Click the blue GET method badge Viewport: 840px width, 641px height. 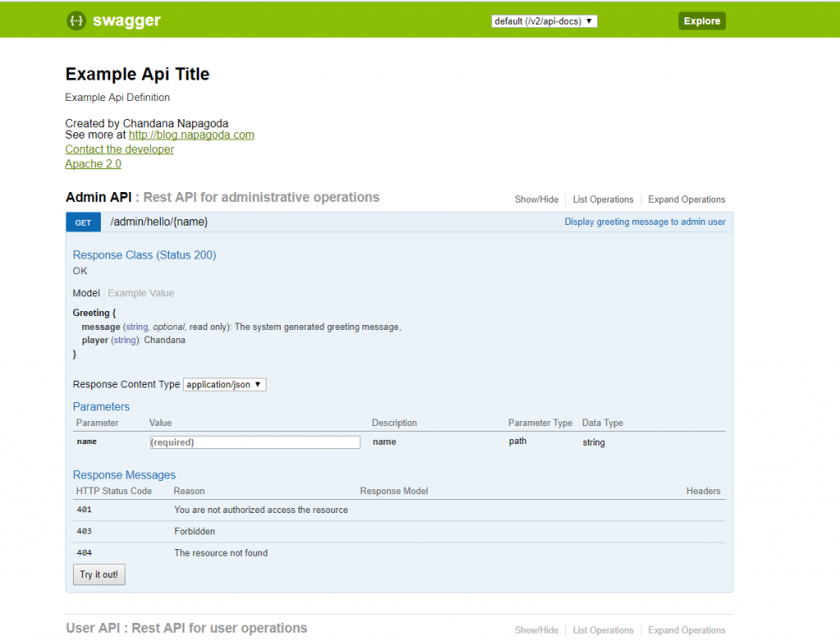(83, 222)
